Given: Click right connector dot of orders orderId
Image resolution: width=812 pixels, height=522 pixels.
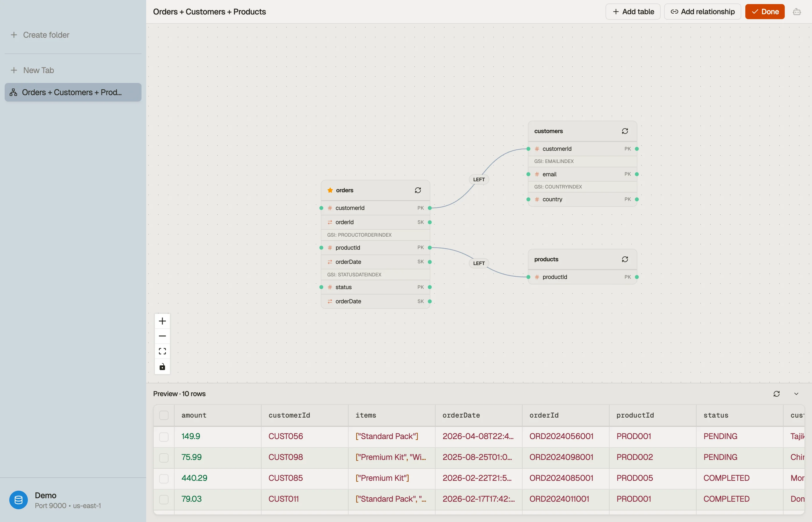Looking at the screenshot, I should (430, 222).
